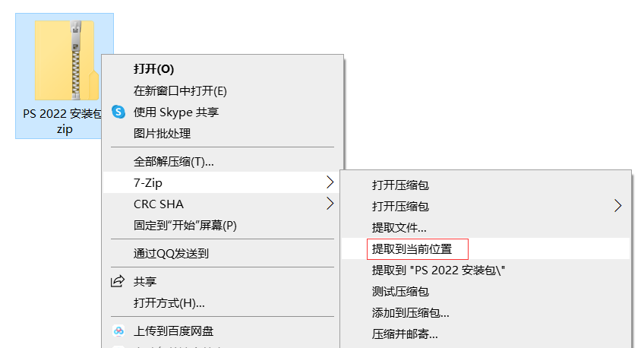Expand the 7-Zip submenu arrow

[x=330, y=182]
